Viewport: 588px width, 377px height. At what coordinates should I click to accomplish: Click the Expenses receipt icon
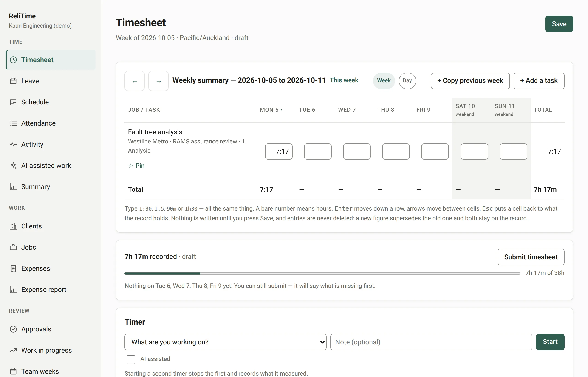[13, 268]
